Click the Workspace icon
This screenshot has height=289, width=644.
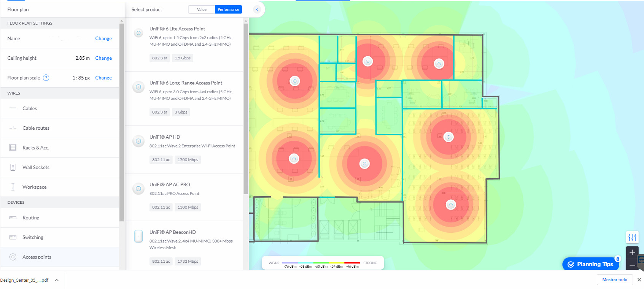(x=13, y=187)
